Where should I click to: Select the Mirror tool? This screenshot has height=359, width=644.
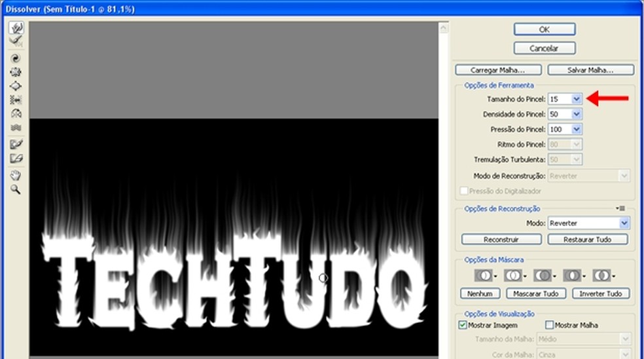point(16,114)
